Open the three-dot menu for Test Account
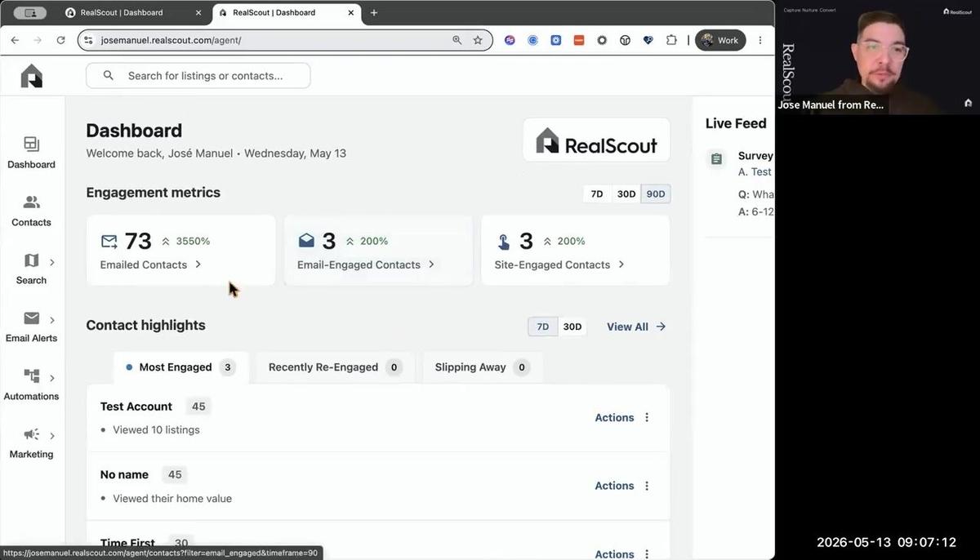 coord(647,417)
